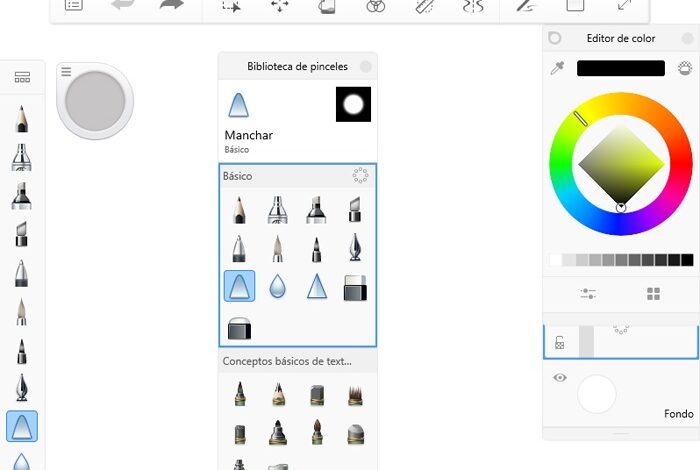
Task: Click the current Manchar brush icon at the top
Action: pos(238,105)
